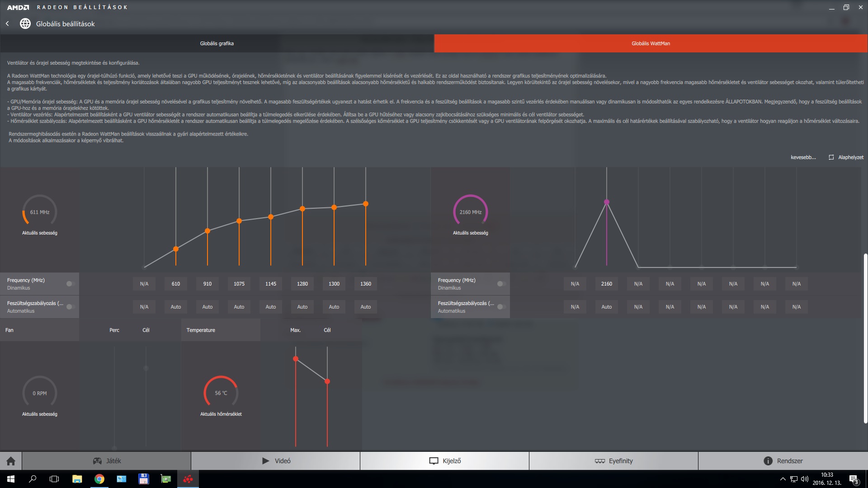Click Alaphelyzet to reset settings

(850, 157)
